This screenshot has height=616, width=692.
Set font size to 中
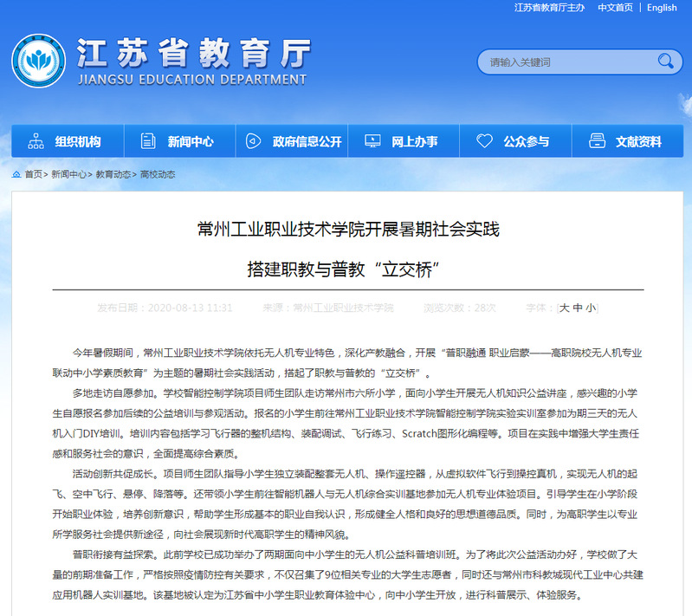(578, 308)
